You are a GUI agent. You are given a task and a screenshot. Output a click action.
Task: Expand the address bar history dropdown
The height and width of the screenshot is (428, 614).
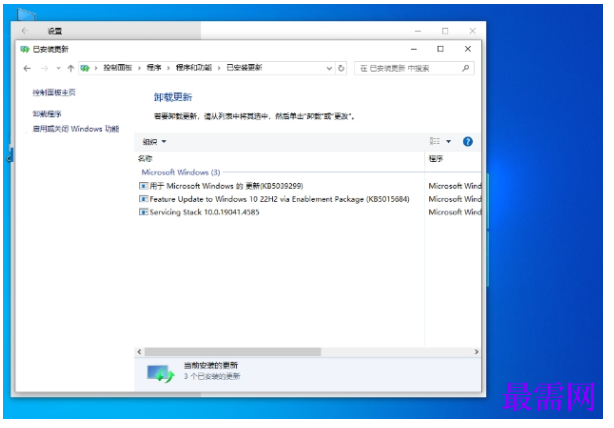click(329, 68)
